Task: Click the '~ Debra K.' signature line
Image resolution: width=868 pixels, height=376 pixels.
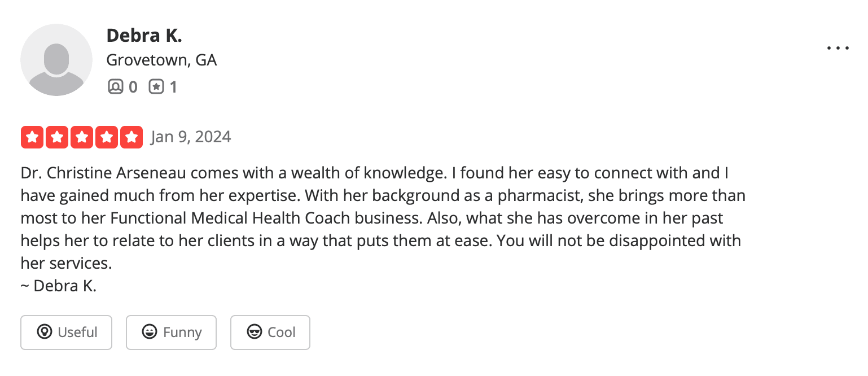Action: click(59, 286)
